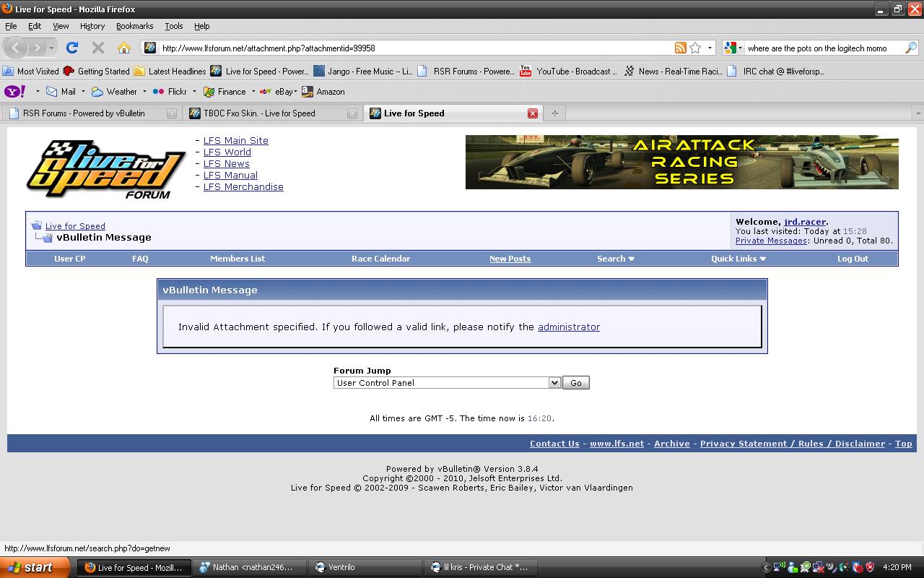This screenshot has height=578, width=924.
Task: Open the Yahoo Mail dropdown arrow
Action: (x=83, y=92)
